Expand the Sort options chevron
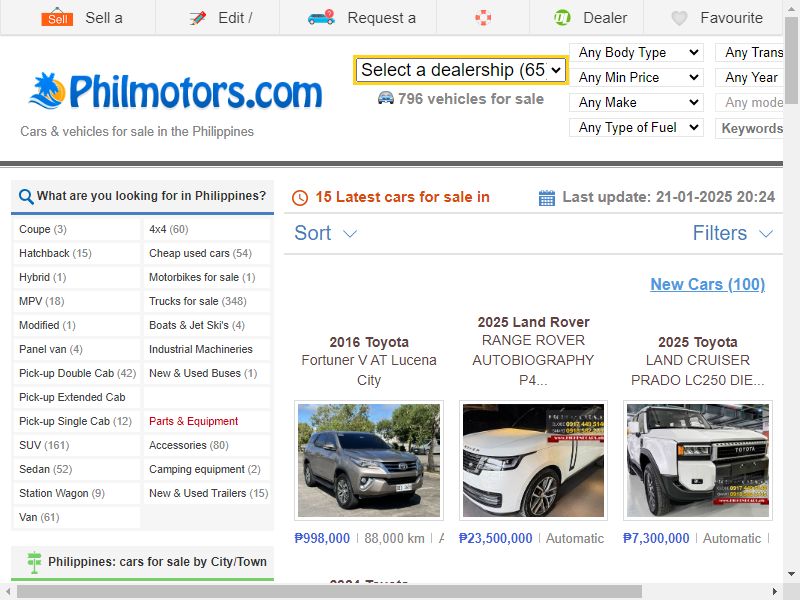The height and width of the screenshot is (600, 800). (x=349, y=234)
